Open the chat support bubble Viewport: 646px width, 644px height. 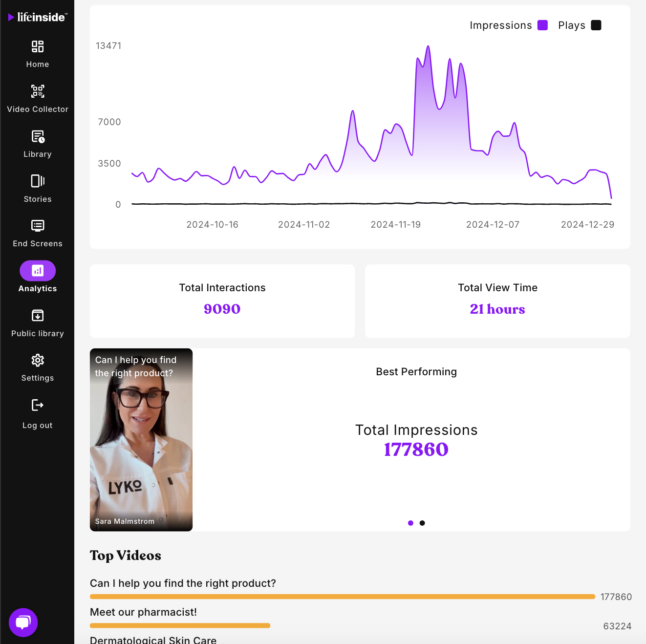(x=23, y=623)
